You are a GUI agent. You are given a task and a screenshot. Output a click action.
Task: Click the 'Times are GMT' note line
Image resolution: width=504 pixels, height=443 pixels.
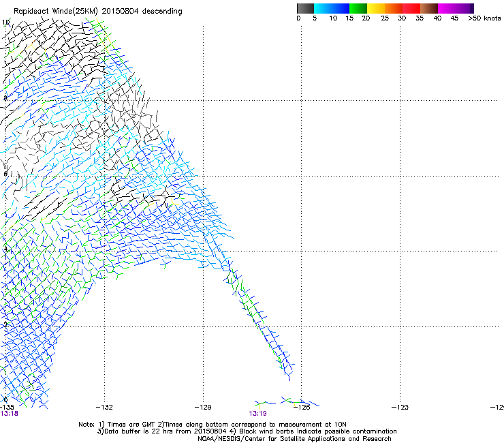[x=212, y=425]
